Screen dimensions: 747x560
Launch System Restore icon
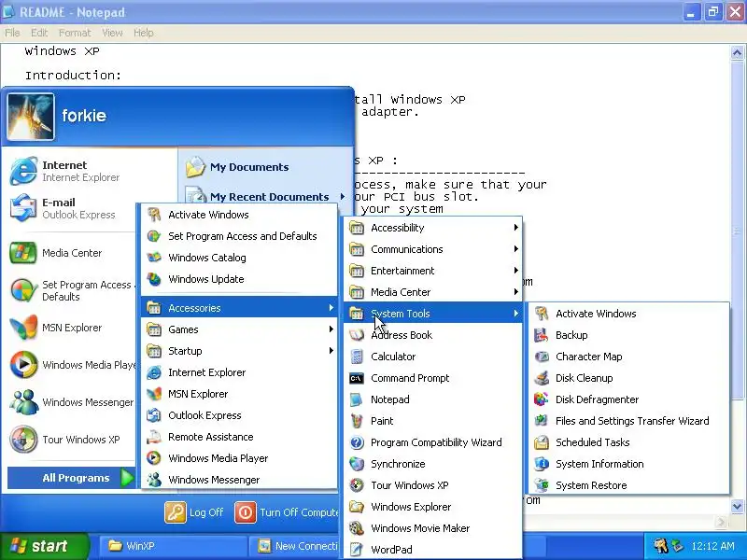pyautogui.click(x=542, y=484)
